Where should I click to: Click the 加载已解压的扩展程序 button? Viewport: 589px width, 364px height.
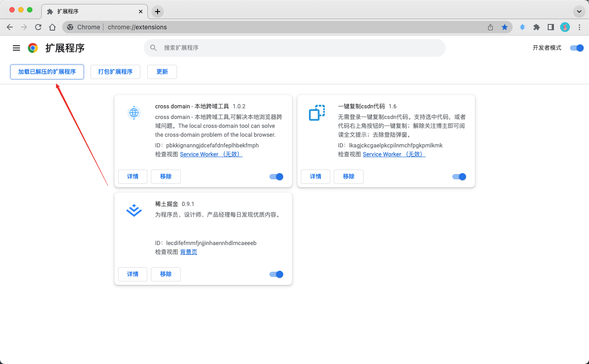pos(47,71)
